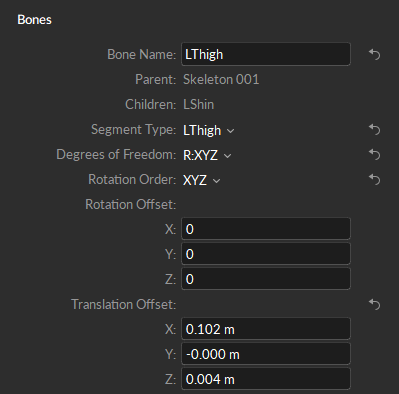Click the Bones section header

[34, 20]
